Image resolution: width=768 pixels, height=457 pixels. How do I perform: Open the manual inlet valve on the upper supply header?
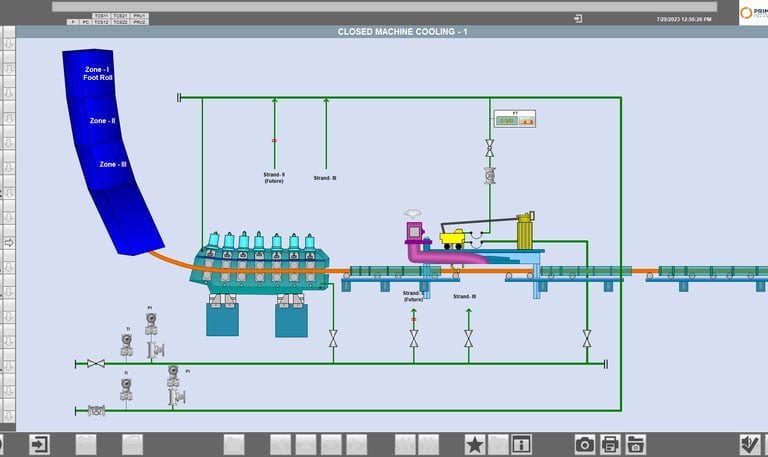point(96,363)
